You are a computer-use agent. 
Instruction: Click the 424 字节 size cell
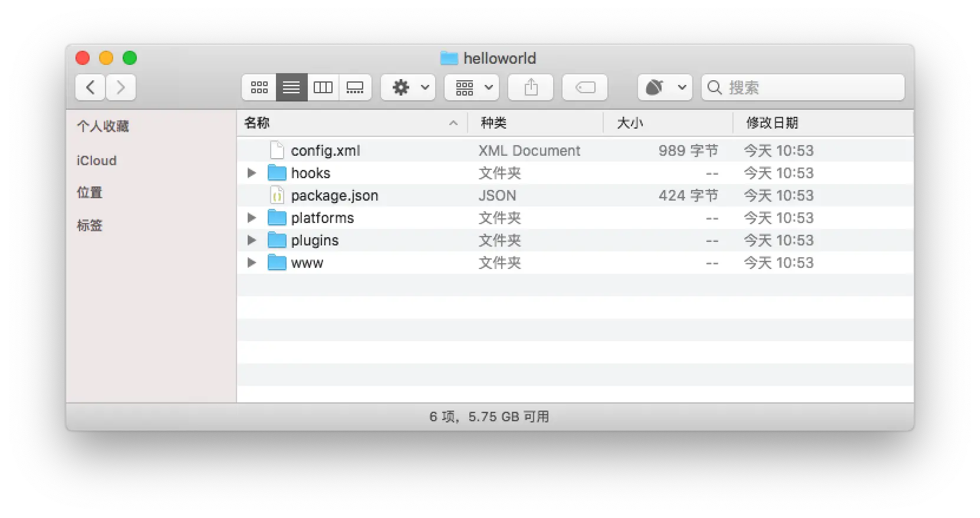coord(688,195)
